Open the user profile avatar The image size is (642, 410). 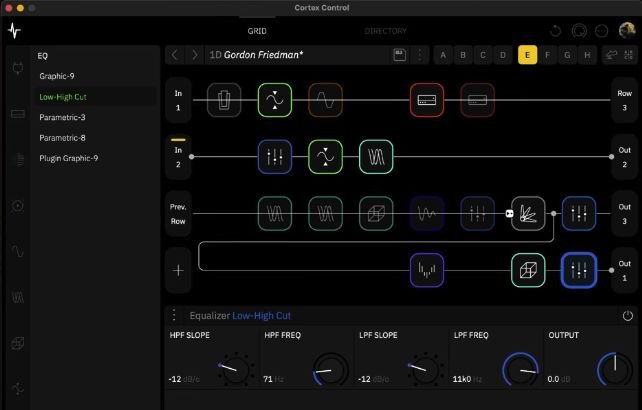pyautogui.click(x=626, y=30)
